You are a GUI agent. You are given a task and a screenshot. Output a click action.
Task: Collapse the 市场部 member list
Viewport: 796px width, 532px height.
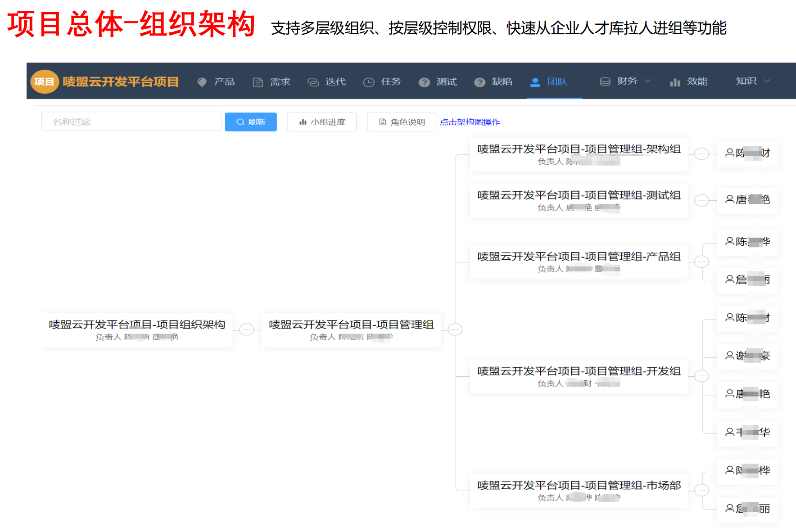coord(701,490)
